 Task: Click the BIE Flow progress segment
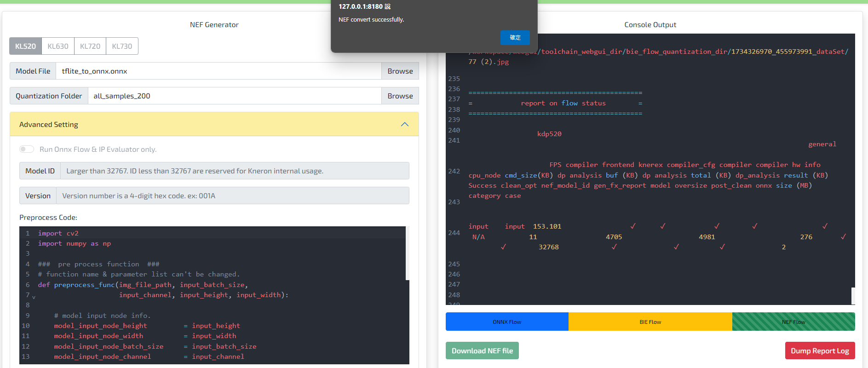point(650,322)
